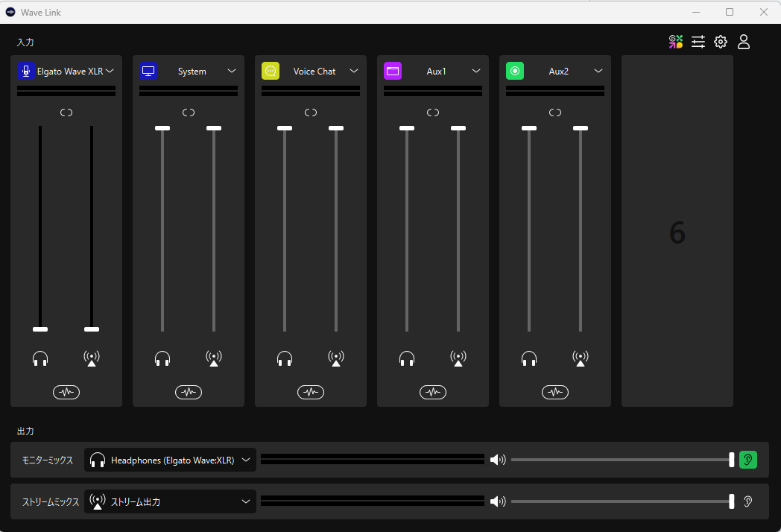The width and height of the screenshot is (781, 532).
Task: Click the Voice Chat channel name
Action: (314, 72)
